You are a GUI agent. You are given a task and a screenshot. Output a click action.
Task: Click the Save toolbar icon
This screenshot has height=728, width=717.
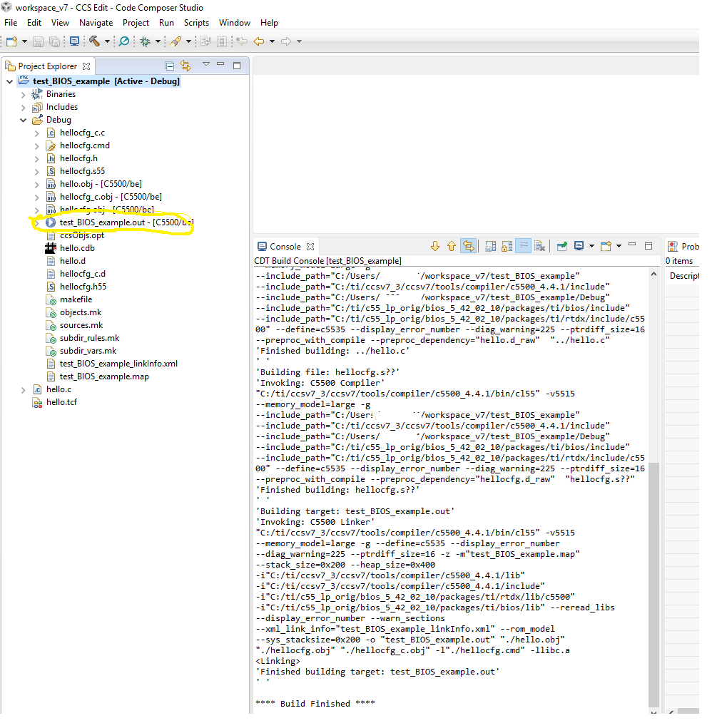(38, 41)
